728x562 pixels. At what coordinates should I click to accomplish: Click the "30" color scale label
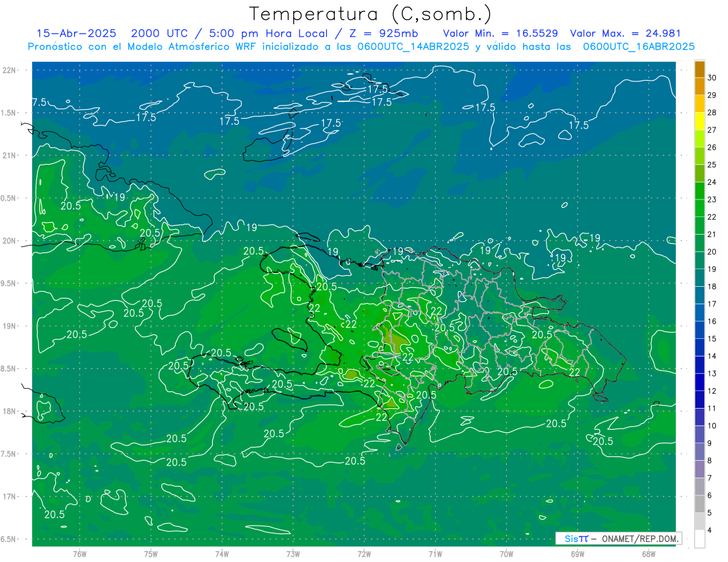[712, 78]
